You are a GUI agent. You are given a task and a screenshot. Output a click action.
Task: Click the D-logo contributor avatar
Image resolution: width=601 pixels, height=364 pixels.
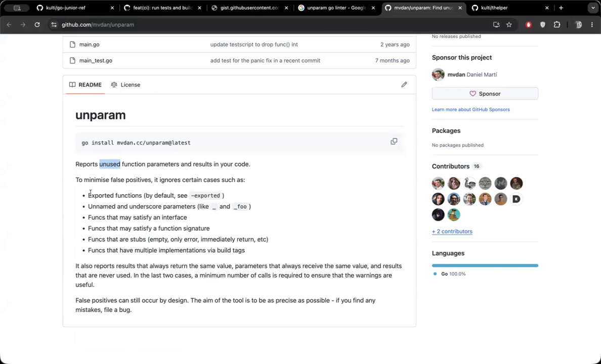(x=517, y=199)
